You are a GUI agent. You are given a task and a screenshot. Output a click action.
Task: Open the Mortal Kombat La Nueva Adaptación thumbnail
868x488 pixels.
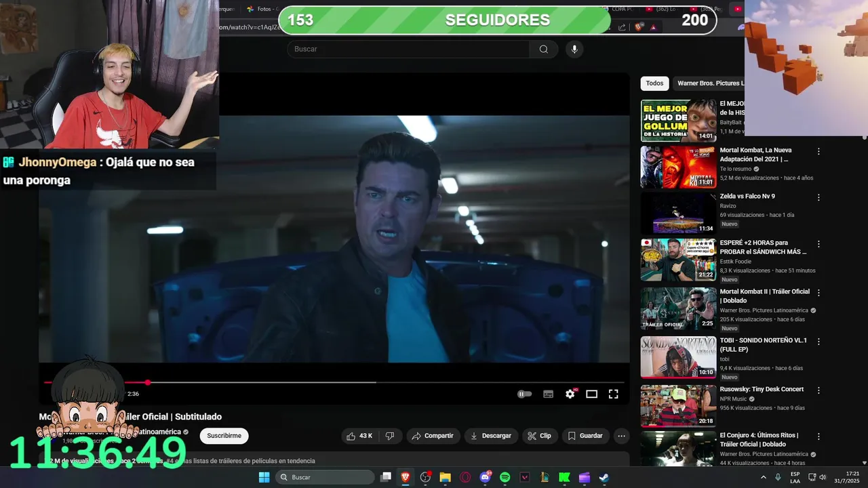click(678, 167)
